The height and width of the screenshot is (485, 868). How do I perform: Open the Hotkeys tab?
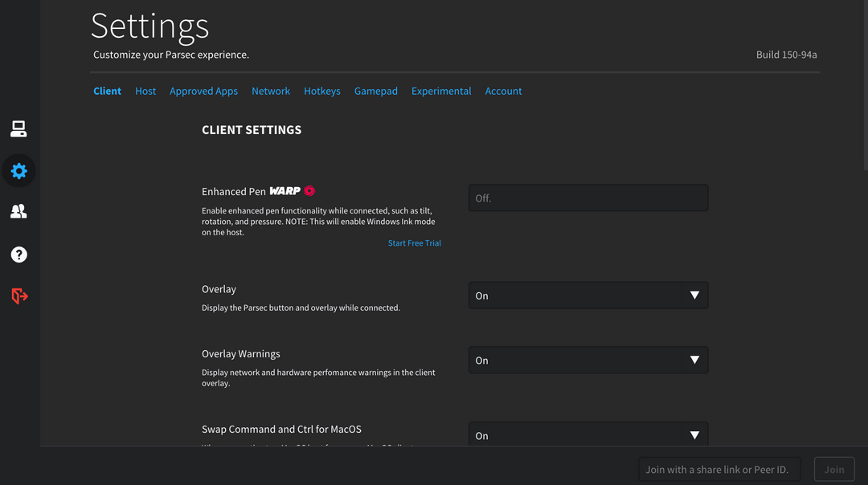click(322, 91)
